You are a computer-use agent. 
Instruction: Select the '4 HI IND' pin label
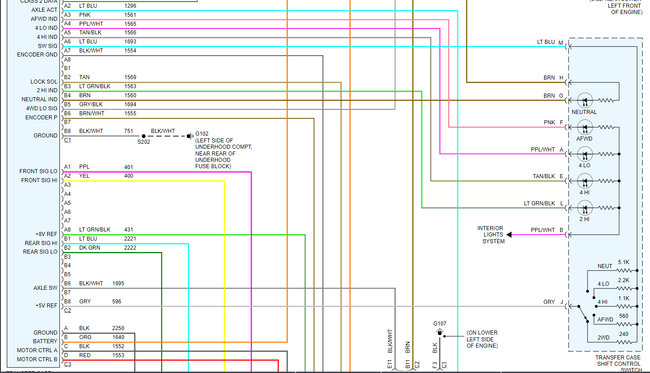[47, 37]
